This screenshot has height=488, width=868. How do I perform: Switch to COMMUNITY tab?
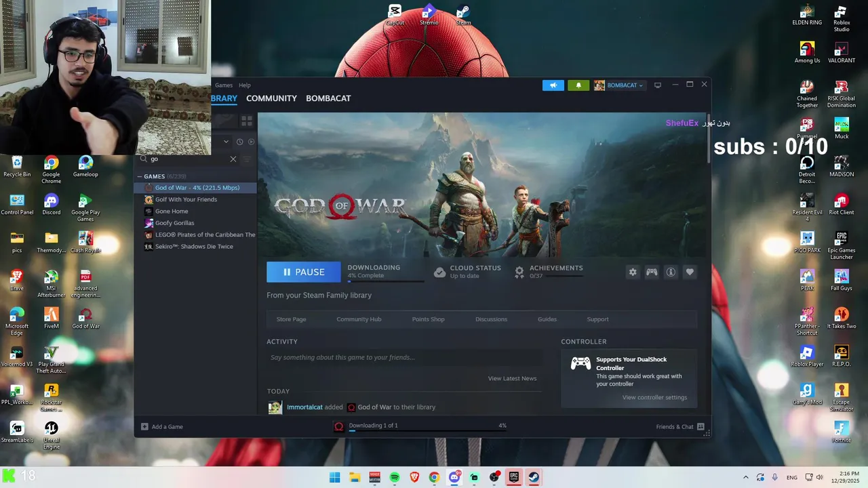click(271, 98)
